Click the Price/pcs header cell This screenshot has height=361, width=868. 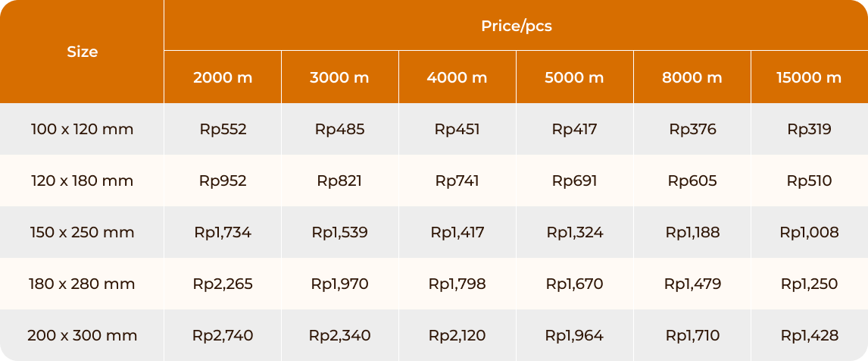click(x=516, y=26)
